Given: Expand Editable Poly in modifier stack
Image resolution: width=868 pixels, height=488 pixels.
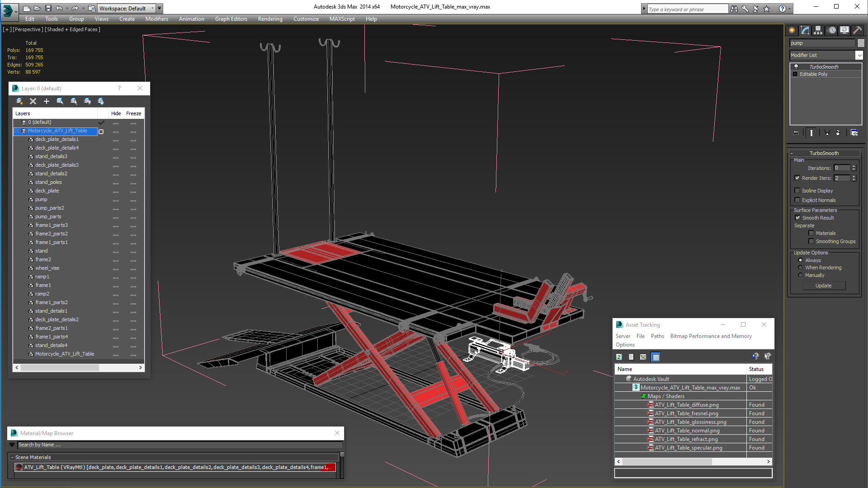Looking at the screenshot, I should [795, 74].
